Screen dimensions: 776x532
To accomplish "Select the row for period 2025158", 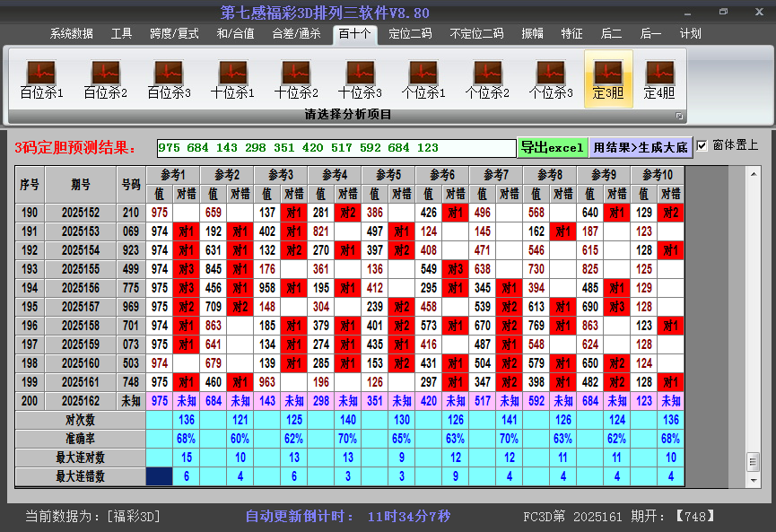I will coord(349,326).
